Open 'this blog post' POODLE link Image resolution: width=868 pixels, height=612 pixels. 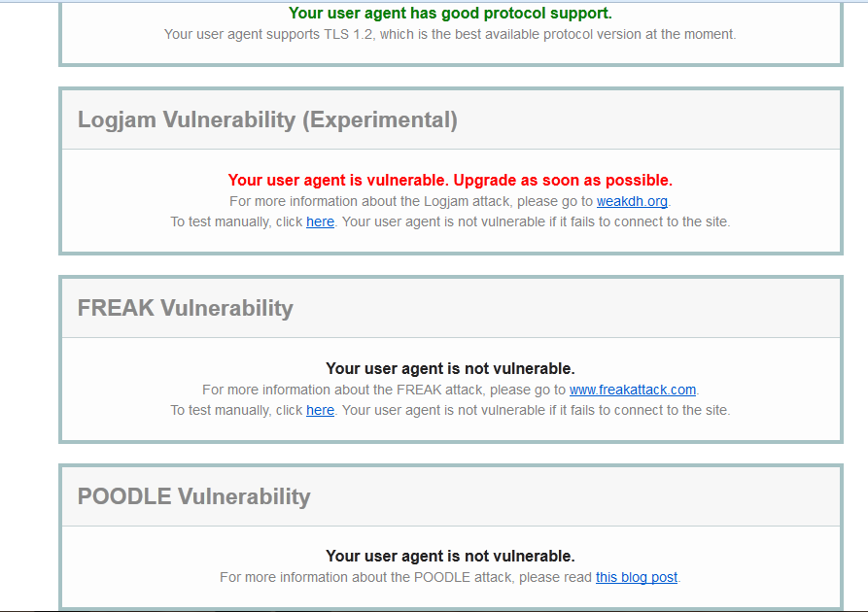636,577
